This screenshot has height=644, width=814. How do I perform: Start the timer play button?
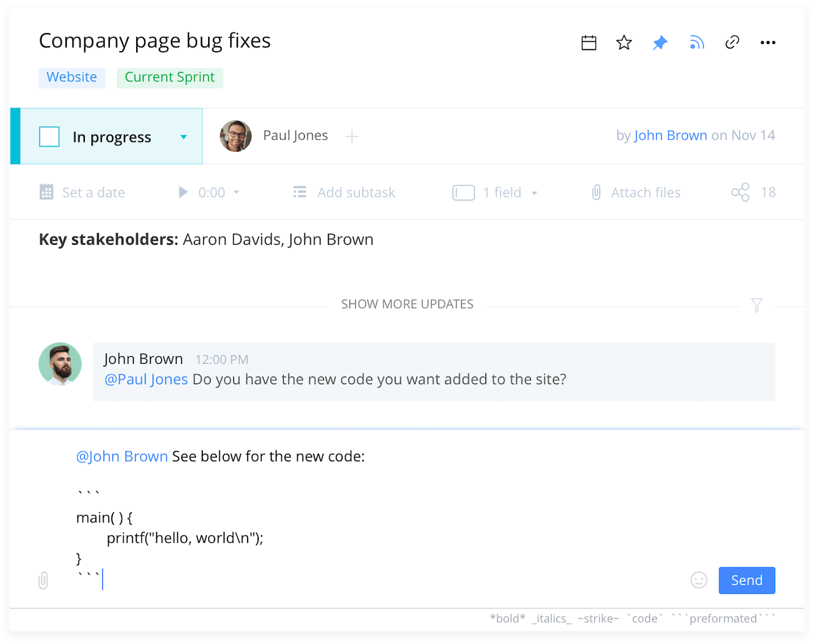(183, 192)
